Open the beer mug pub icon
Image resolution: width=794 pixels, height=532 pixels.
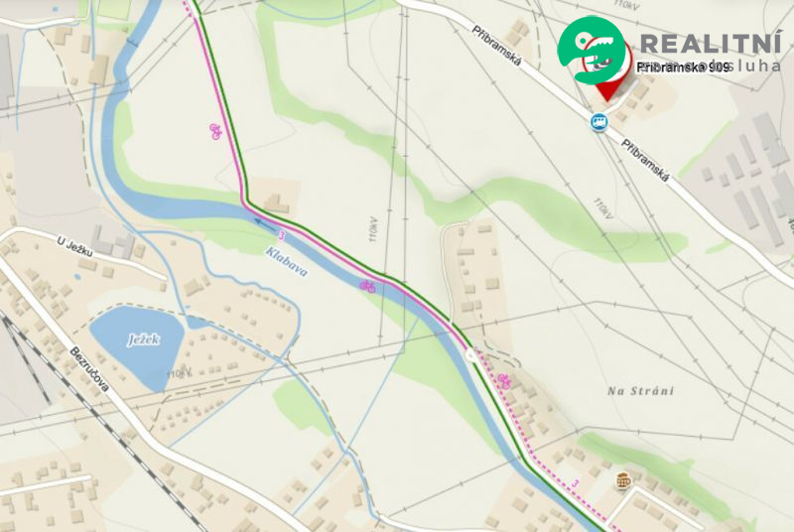(x=623, y=480)
